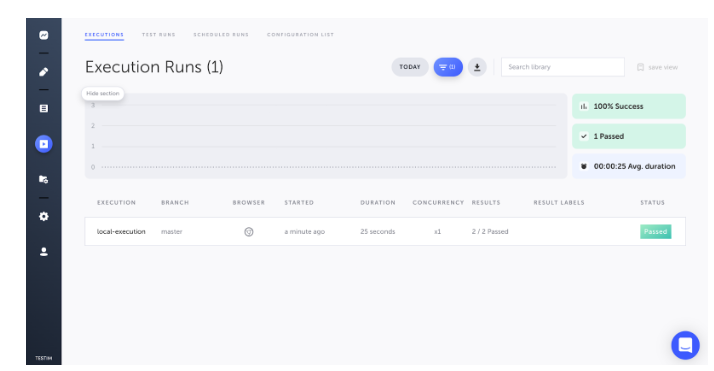The width and height of the screenshot is (714, 371).
Task: Click the 'a minute ago' started cell
Action: click(x=305, y=232)
